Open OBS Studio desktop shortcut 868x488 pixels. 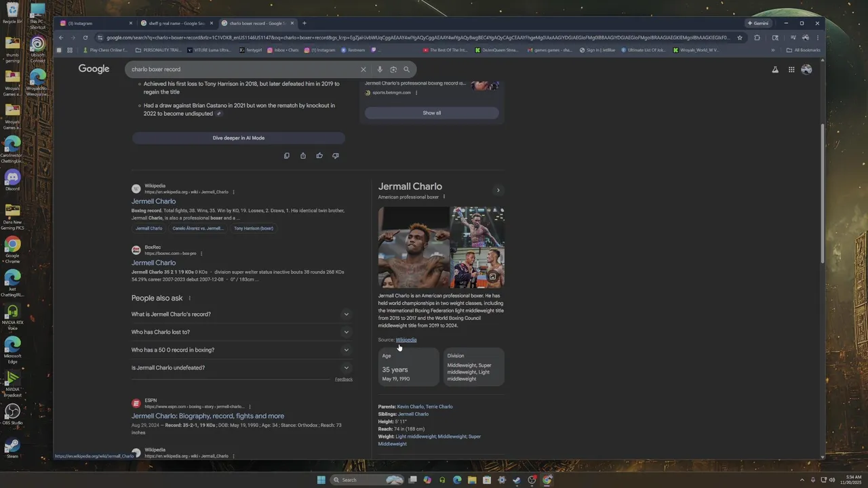(x=12, y=414)
